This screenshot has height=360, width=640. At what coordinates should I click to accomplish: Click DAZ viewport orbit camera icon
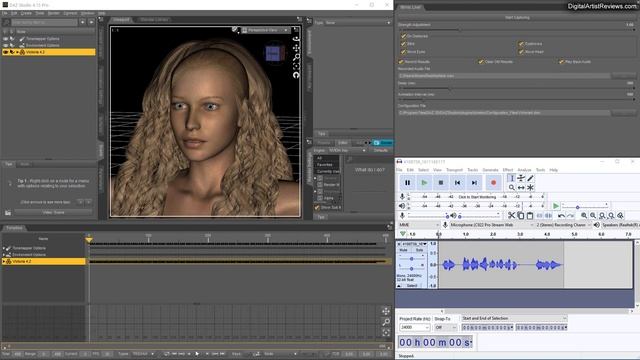coord(296,39)
